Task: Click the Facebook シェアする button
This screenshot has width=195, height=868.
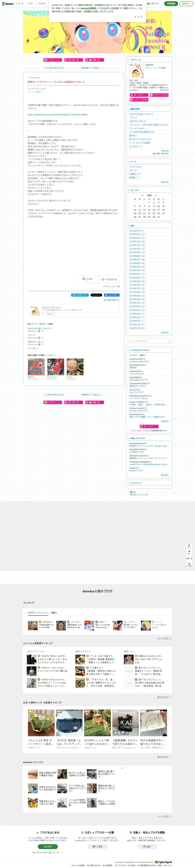Action: 111,295
